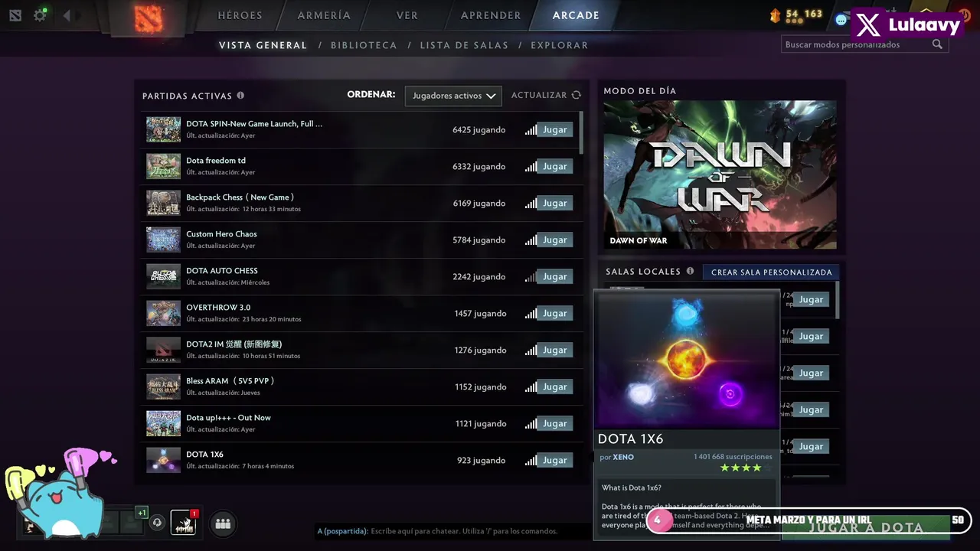The width and height of the screenshot is (980, 551).
Task: Click Jugar for Backpack Chess
Action: (555, 203)
